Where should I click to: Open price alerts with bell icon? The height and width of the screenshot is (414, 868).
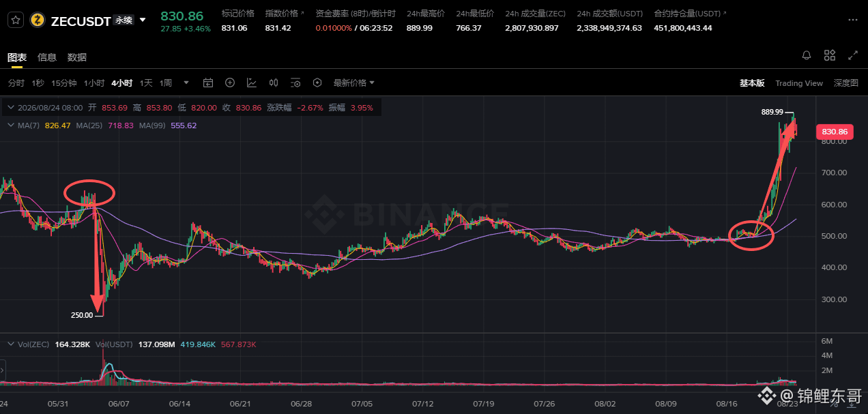pos(807,55)
